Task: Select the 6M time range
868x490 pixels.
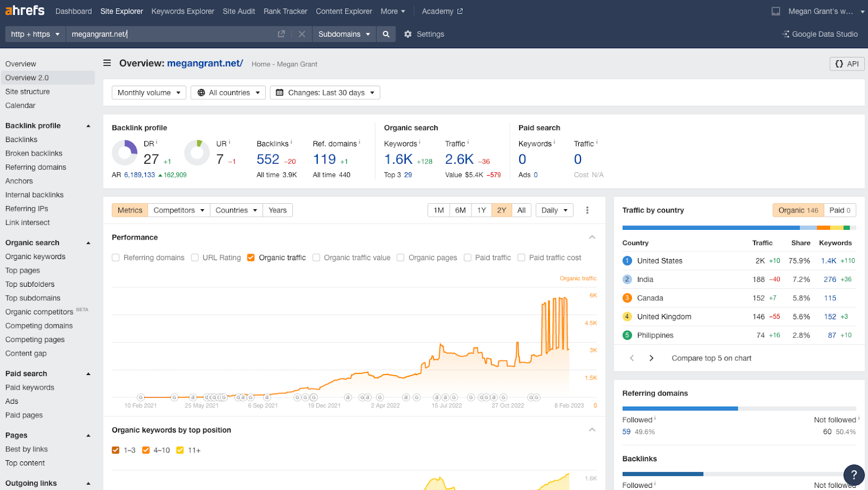Action: (x=460, y=210)
